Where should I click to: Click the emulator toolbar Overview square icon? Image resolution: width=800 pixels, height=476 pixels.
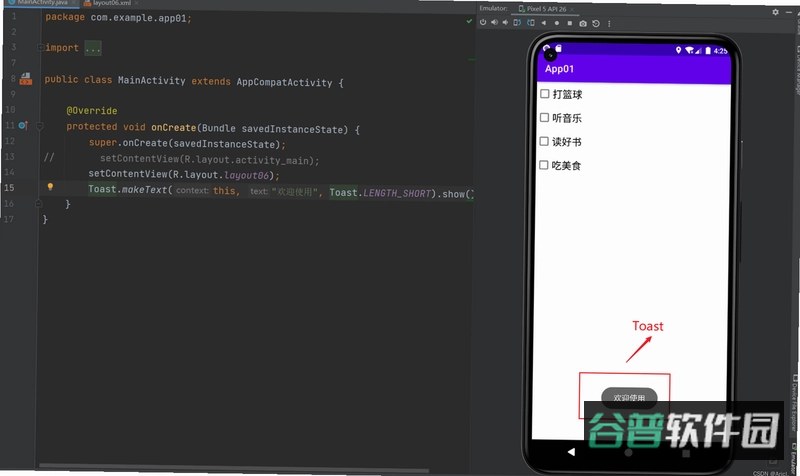[569, 23]
